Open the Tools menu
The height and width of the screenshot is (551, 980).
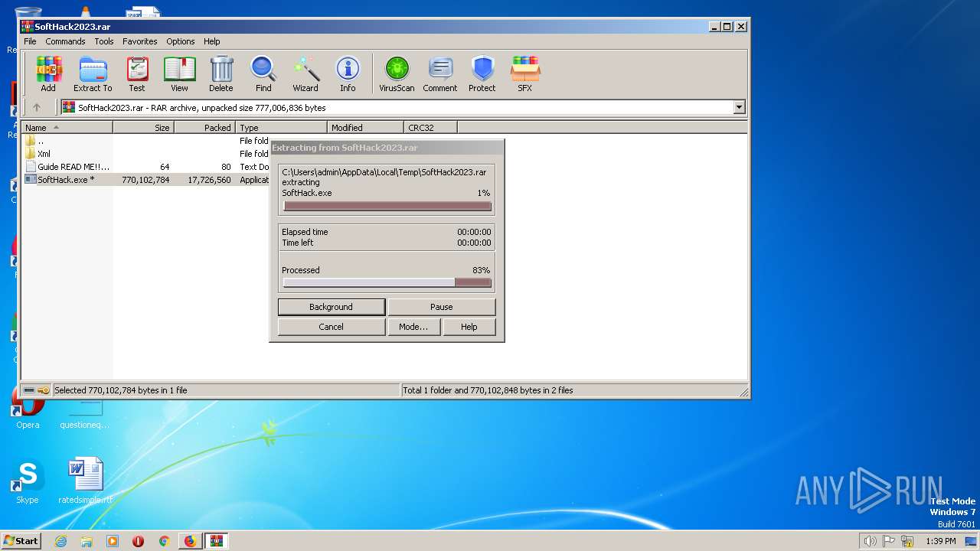pos(104,41)
